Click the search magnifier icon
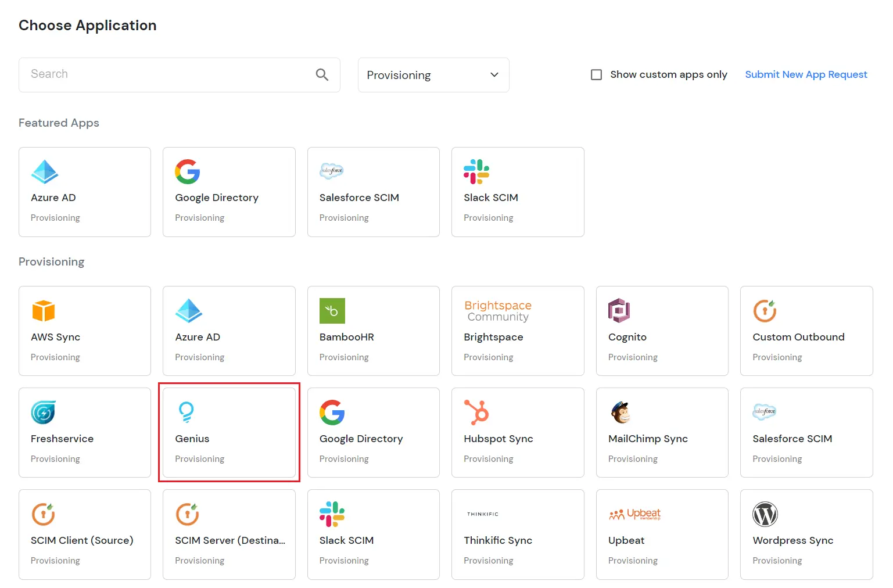893x588 pixels. click(322, 74)
